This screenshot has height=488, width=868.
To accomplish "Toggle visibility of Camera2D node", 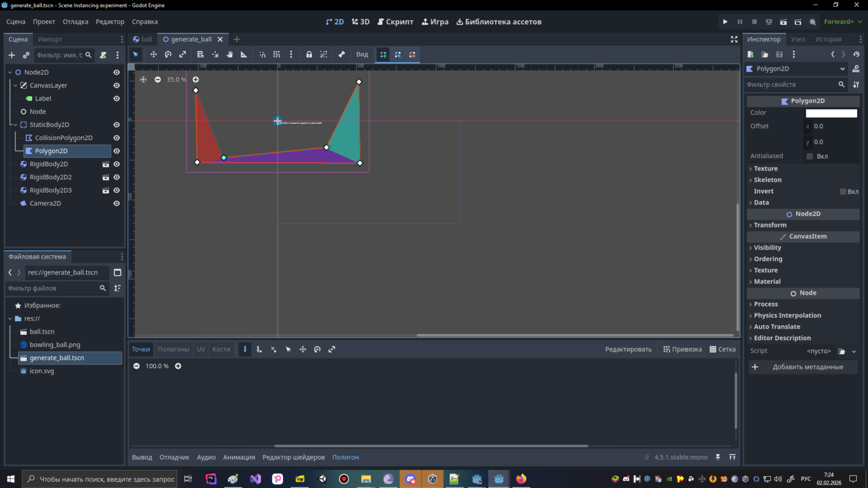I will pos(116,203).
